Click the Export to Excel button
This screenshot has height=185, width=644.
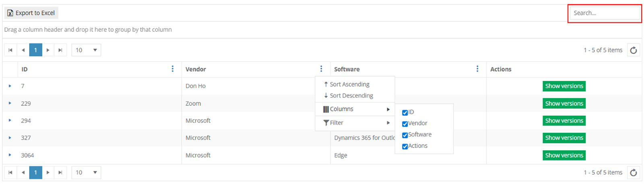point(31,13)
